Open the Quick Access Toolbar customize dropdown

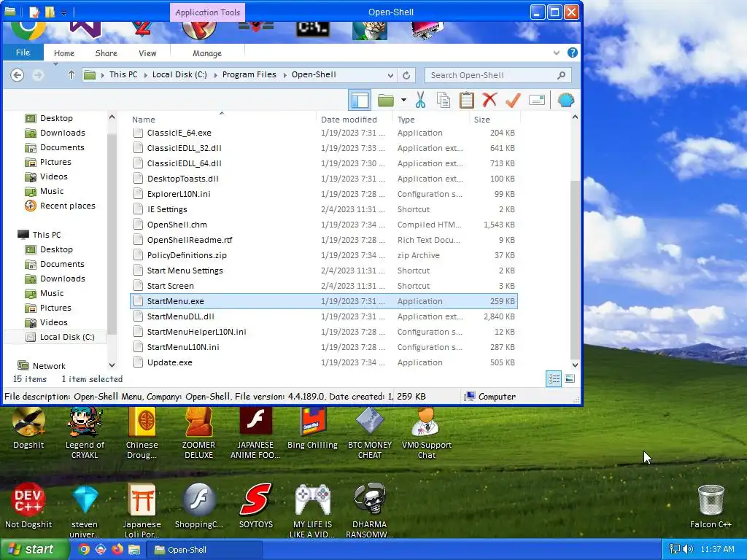point(64,12)
